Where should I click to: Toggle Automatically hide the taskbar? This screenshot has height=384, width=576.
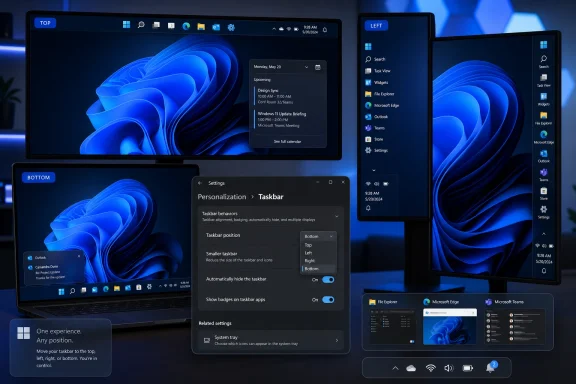tap(328, 280)
